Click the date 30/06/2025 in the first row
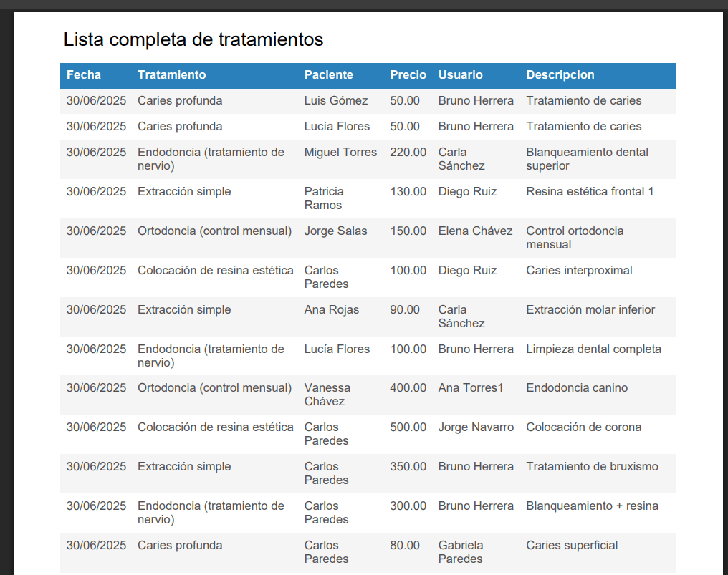 (96, 101)
